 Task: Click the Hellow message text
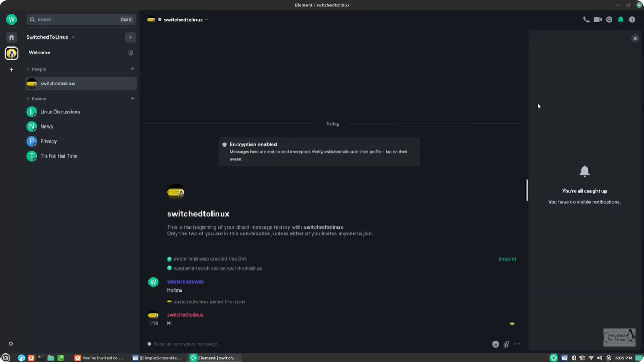[x=175, y=290]
